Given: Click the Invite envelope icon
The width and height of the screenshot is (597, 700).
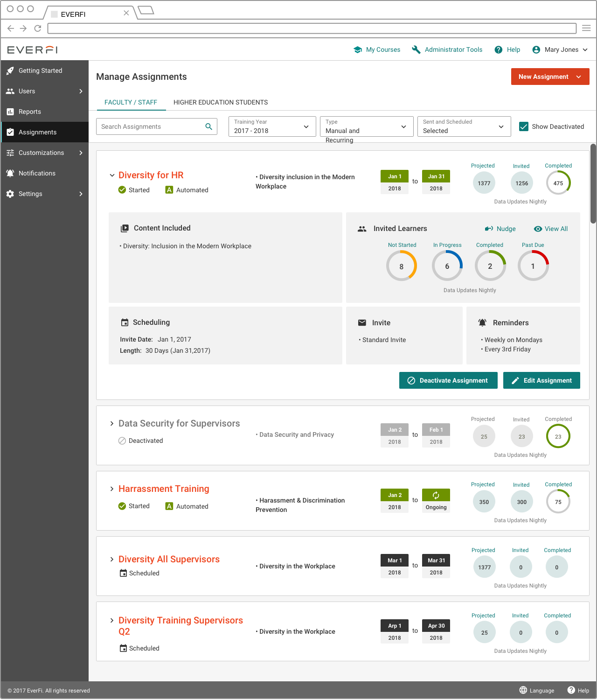Looking at the screenshot, I should coord(362,322).
